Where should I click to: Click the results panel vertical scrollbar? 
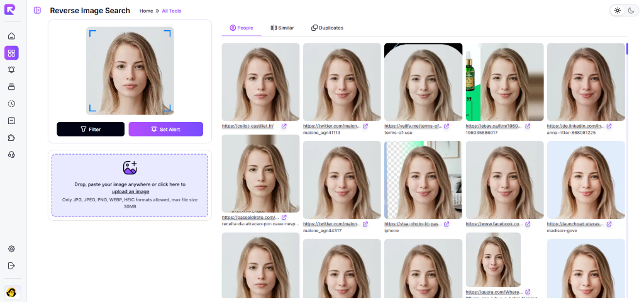pyautogui.click(x=627, y=49)
